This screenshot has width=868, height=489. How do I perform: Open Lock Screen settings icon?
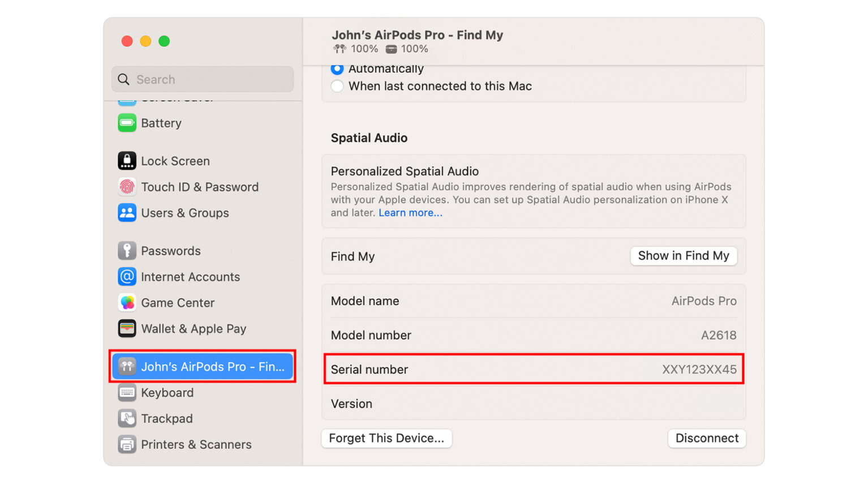[x=127, y=161]
